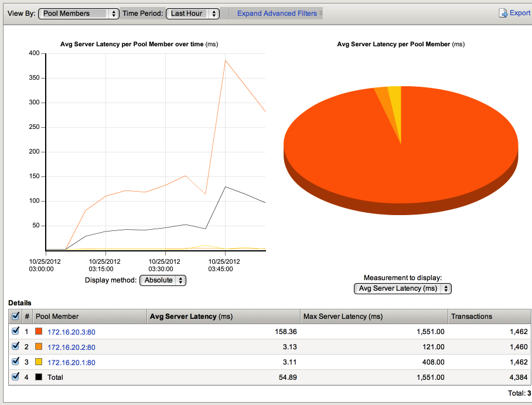The width and height of the screenshot is (532, 405).
Task: Toggle the select-all checkbox in Details header
Action: 16,316
